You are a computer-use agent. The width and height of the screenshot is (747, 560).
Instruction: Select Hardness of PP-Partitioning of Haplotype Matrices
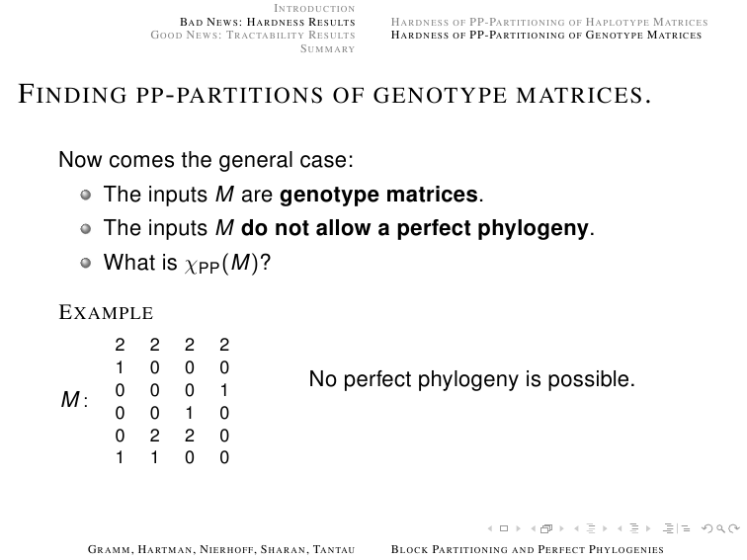(x=549, y=22)
